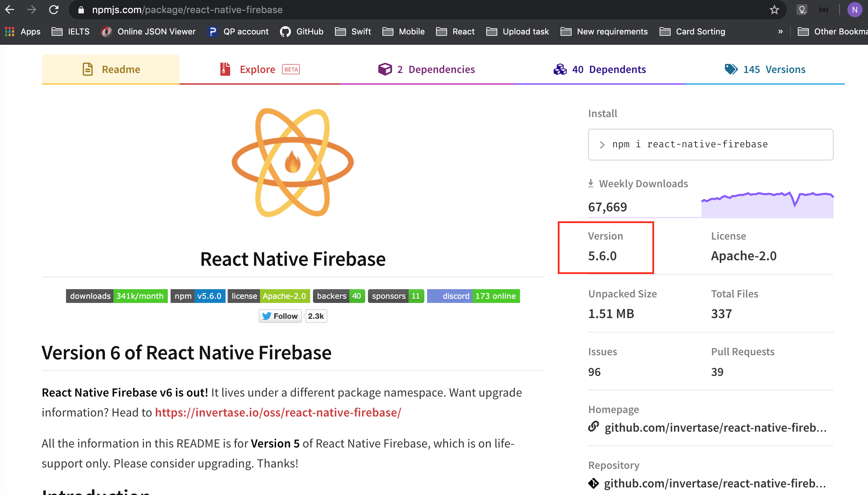Image resolution: width=868 pixels, height=495 pixels.
Task: Switch to the Explore BETA tab
Action: pos(258,69)
